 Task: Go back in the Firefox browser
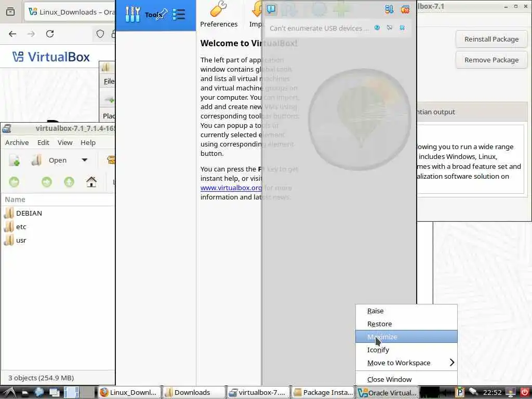pyautogui.click(x=12, y=34)
